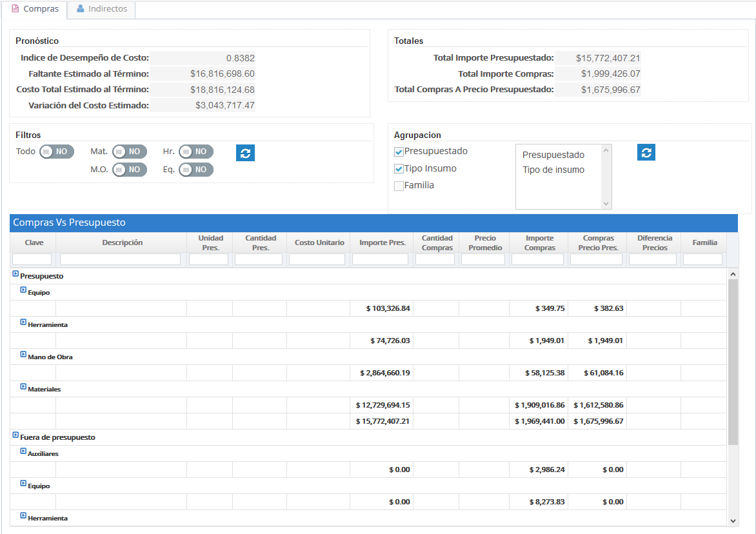The height and width of the screenshot is (534, 756).
Task: Uncheck the Tipo Insumo checkbox
Action: point(399,169)
